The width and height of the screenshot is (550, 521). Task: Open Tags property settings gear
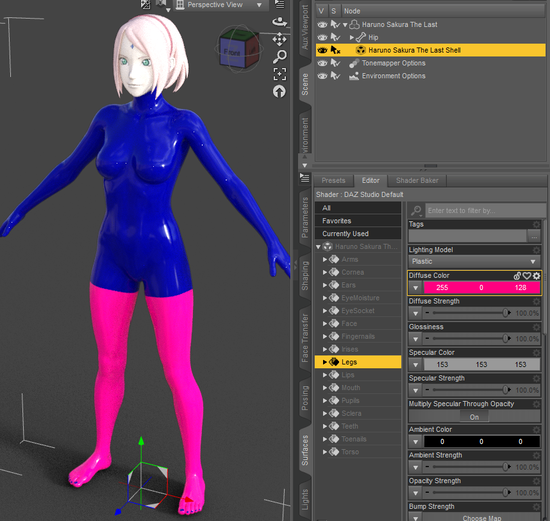(536, 225)
